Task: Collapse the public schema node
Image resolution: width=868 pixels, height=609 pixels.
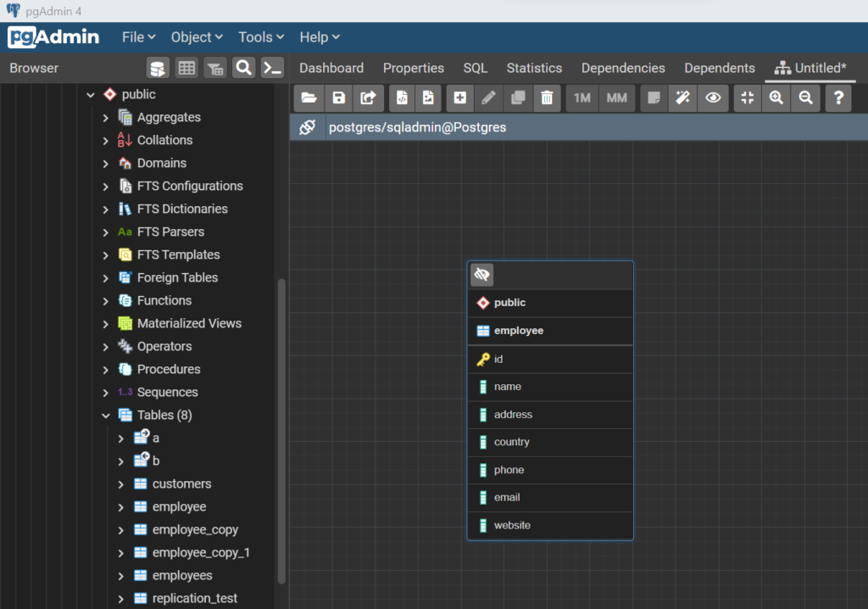Action: click(90, 94)
